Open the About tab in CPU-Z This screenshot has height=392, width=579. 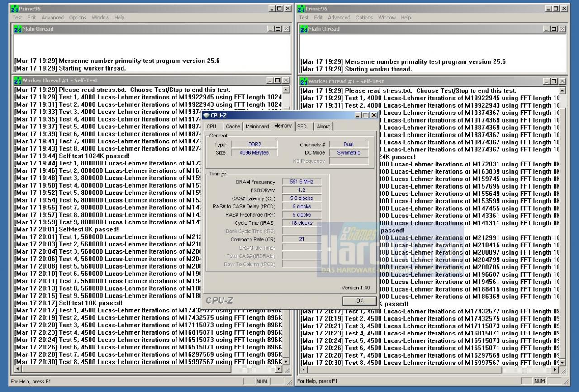click(323, 127)
